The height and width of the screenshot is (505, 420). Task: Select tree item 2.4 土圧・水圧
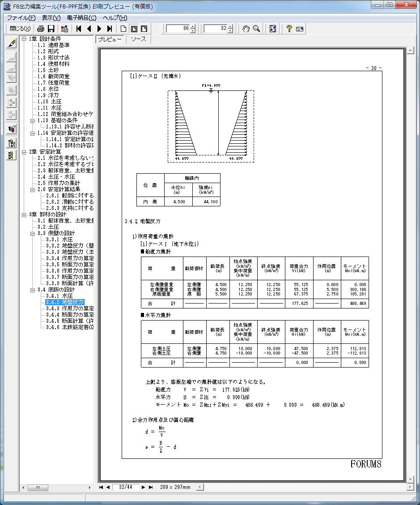(x=56, y=177)
